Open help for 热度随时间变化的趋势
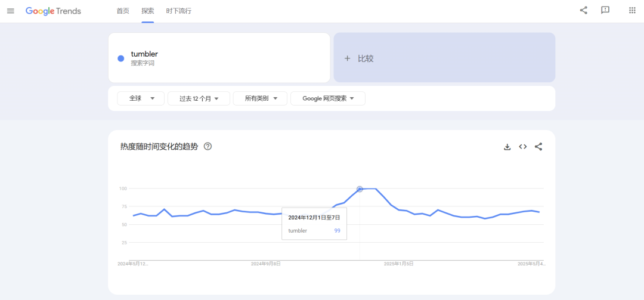This screenshot has width=644, height=300. pos(208,146)
